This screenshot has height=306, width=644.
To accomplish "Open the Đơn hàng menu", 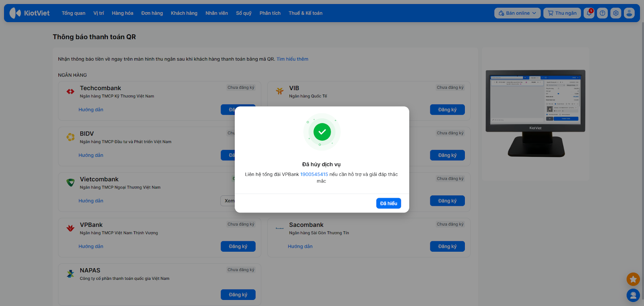I will pos(152,13).
